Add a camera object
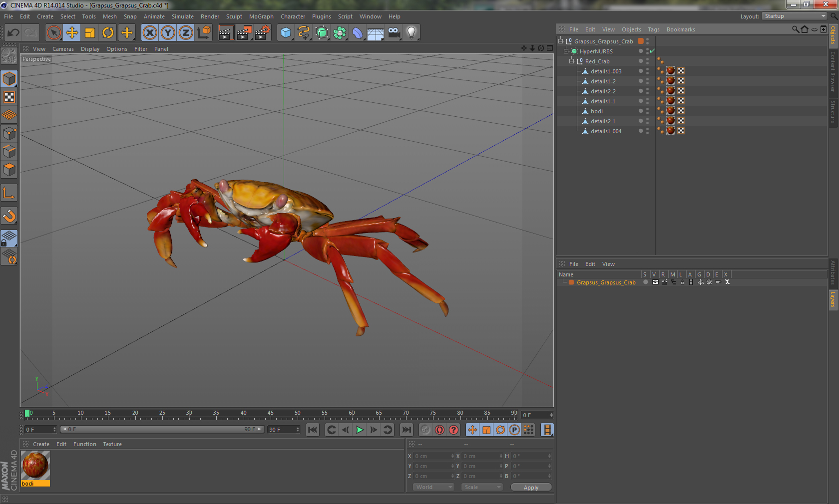The height and width of the screenshot is (504, 839). point(394,33)
